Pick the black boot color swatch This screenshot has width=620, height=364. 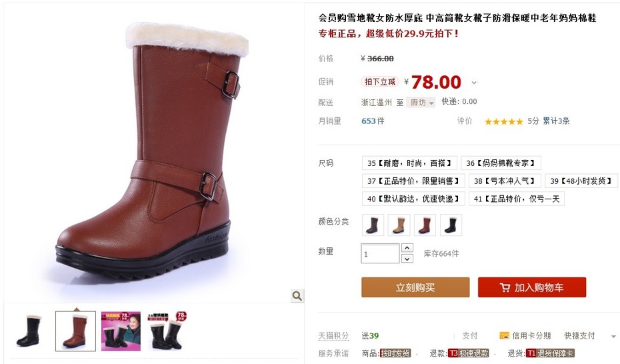[451, 225]
